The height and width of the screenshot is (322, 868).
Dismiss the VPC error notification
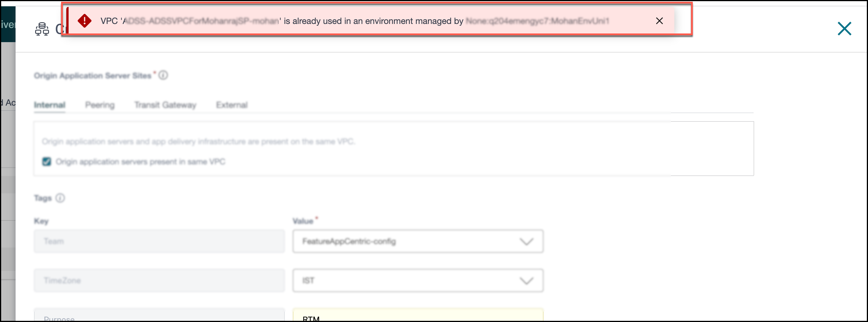pyautogui.click(x=659, y=21)
